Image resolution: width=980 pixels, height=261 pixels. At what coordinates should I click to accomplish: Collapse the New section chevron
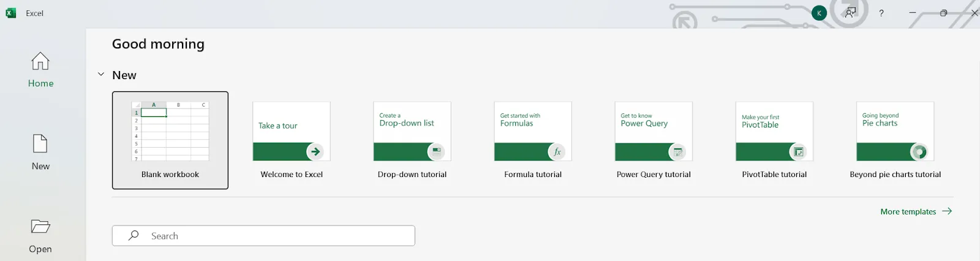[101, 75]
